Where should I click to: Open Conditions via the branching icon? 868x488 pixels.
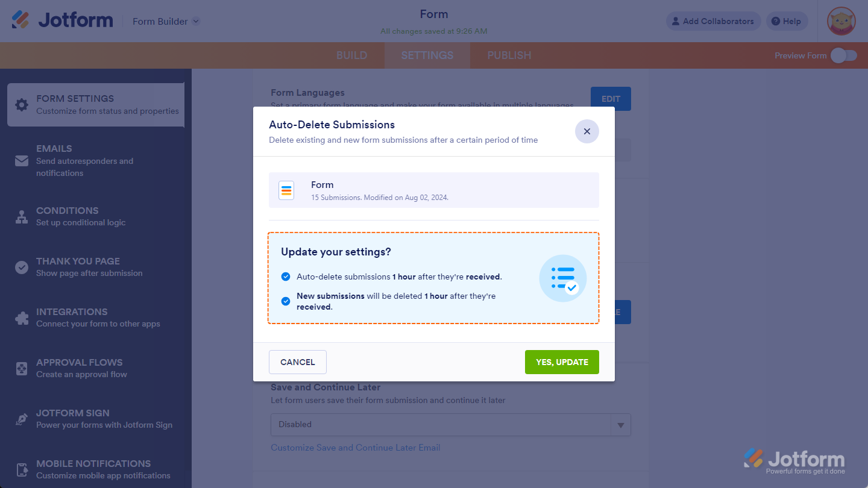[x=21, y=216]
